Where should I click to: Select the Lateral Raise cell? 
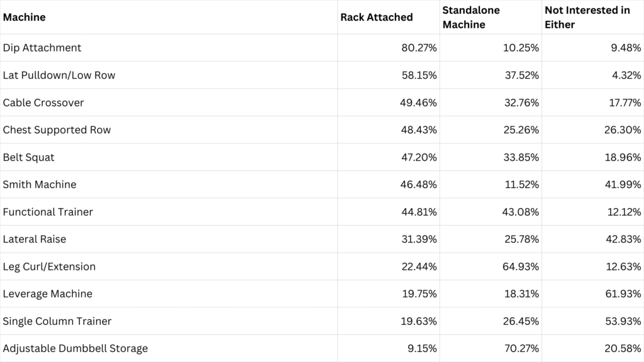35,239
